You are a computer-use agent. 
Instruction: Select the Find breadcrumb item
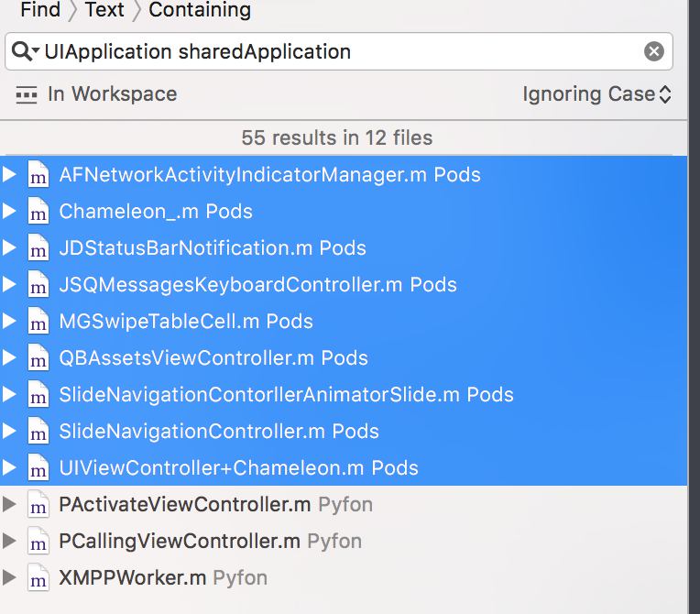point(40,10)
